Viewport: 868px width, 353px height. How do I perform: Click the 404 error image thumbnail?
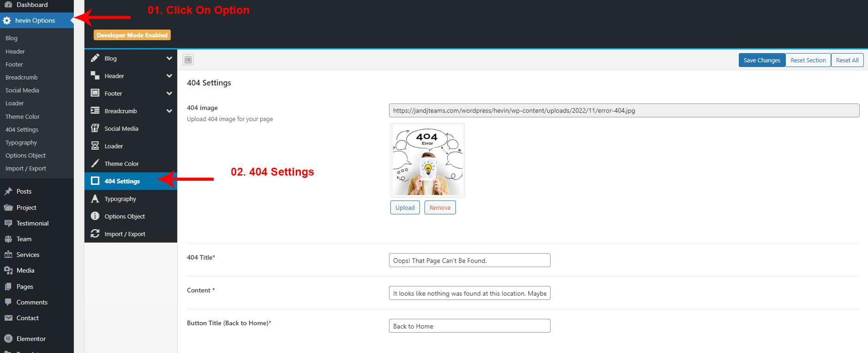428,160
